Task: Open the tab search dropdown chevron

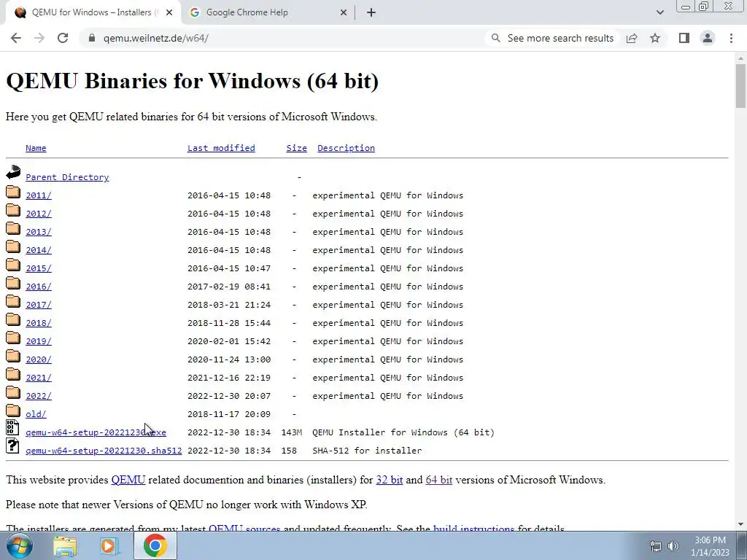Action: point(659,12)
